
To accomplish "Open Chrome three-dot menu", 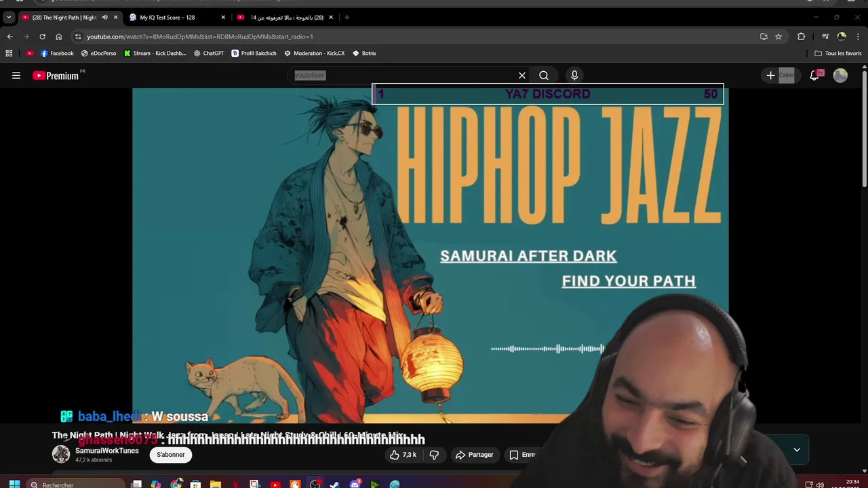I will click(x=858, y=37).
